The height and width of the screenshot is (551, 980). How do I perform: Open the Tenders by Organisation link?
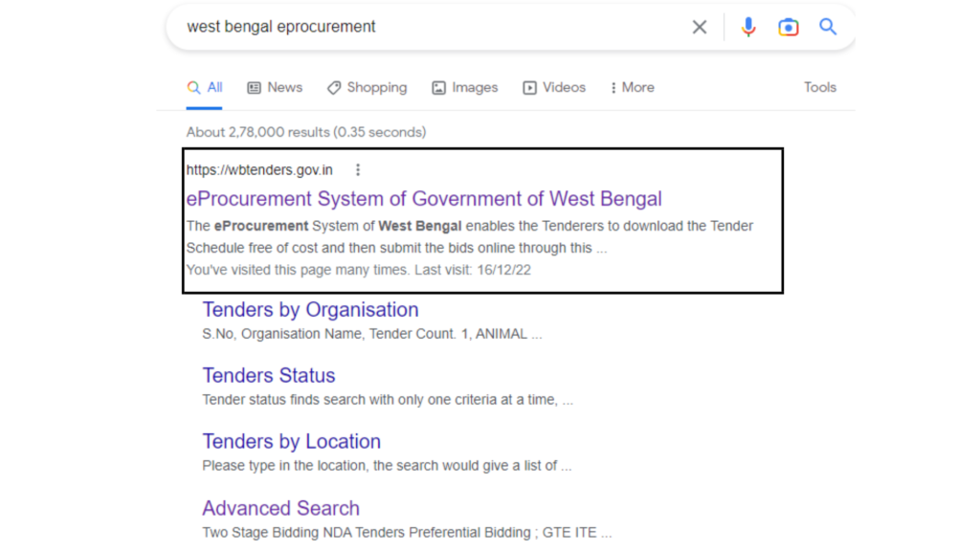(x=310, y=310)
